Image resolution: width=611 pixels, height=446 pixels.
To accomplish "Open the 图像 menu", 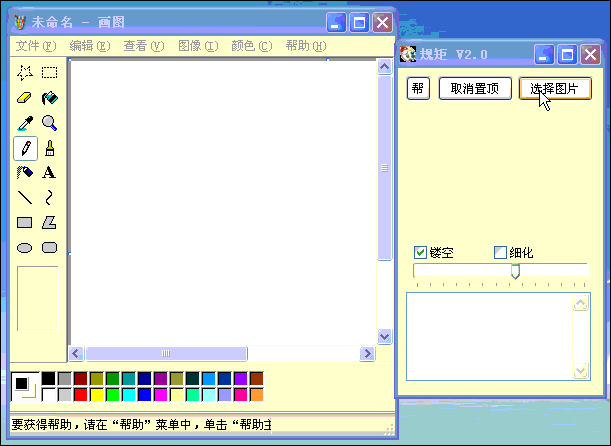I will 196,46.
